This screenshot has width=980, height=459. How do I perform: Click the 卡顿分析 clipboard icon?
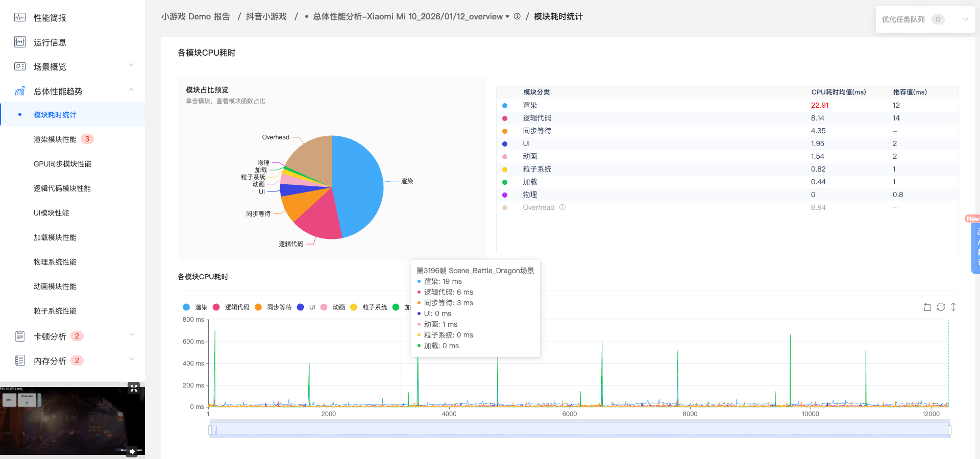20,336
